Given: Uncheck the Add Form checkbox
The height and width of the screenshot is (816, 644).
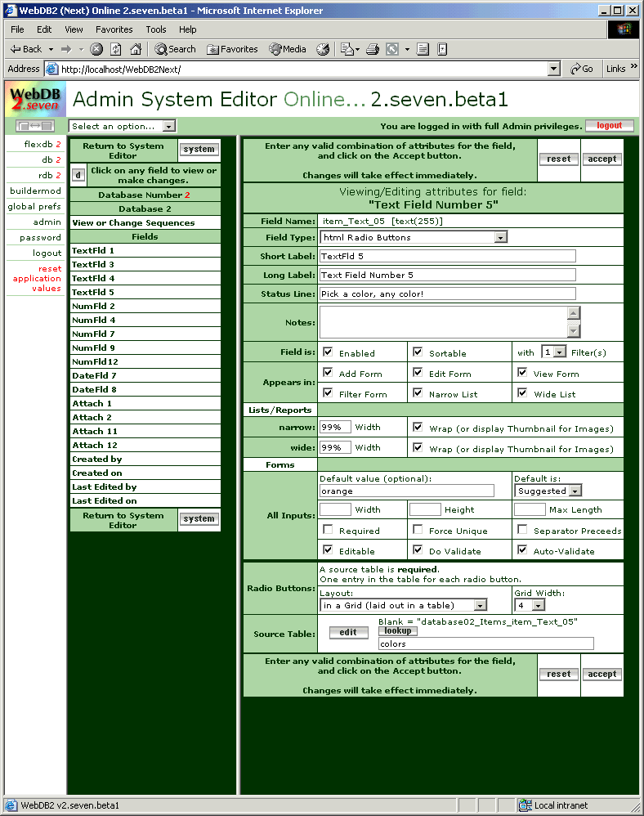Looking at the screenshot, I should pos(328,372).
